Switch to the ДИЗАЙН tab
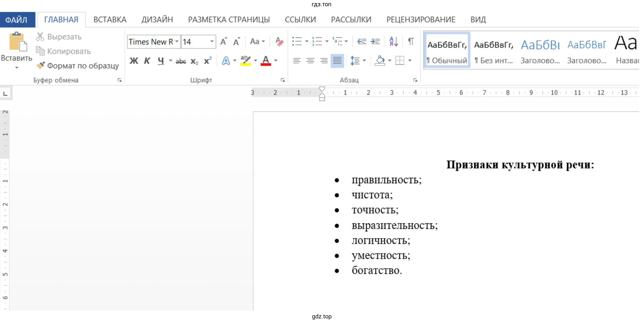 click(157, 20)
